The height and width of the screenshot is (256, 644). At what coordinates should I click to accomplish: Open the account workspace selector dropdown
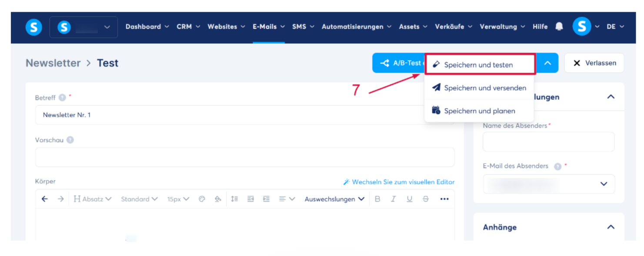[83, 27]
